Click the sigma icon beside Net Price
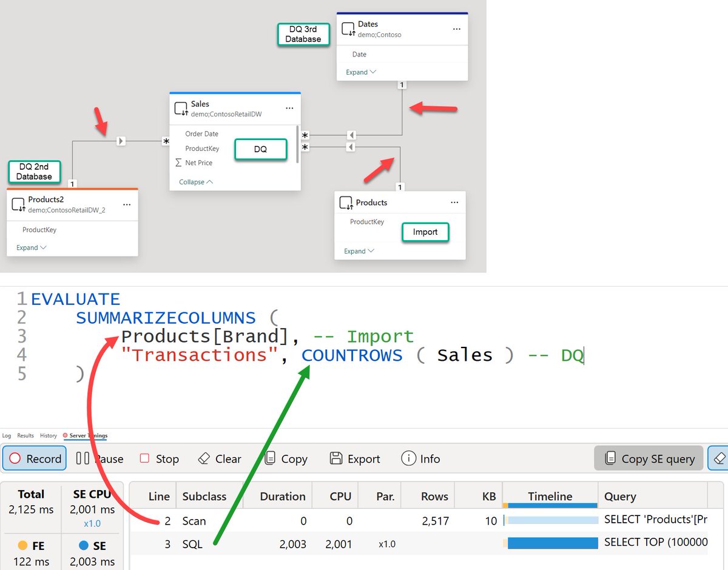The height and width of the screenshot is (570, 728). click(178, 163)
